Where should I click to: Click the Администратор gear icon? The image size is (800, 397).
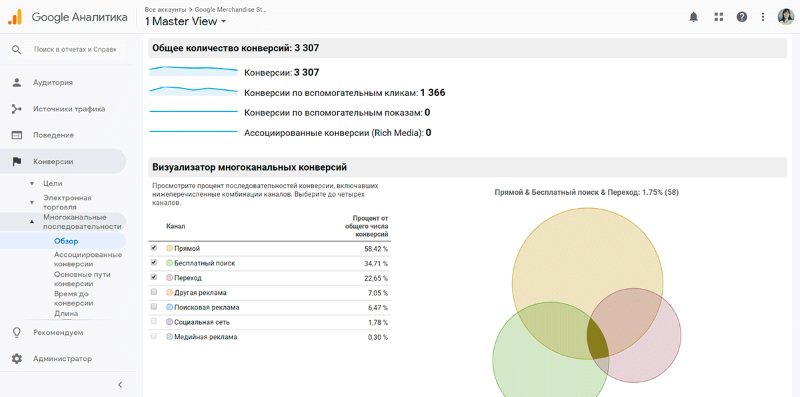coord(17,359)
